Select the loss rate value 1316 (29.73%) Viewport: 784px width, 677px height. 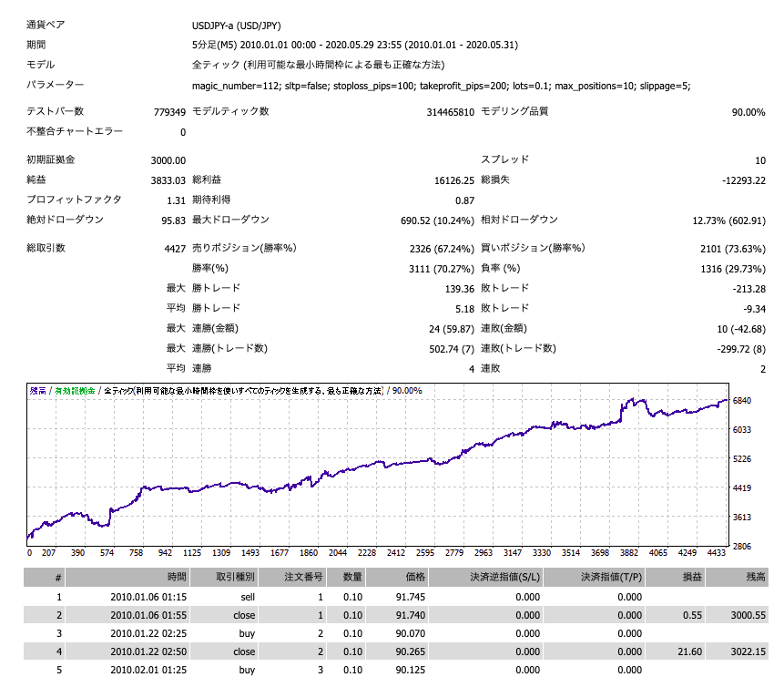click(x=732, y=269)
